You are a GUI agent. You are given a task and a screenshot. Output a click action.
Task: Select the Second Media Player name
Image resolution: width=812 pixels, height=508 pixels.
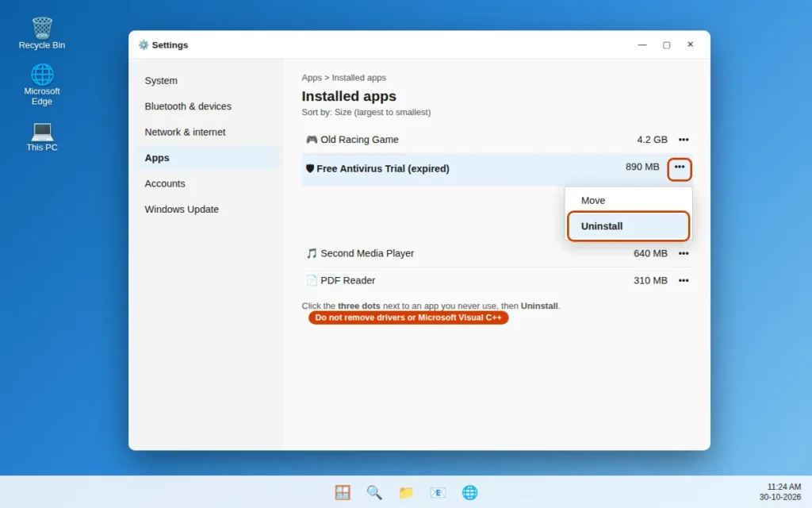click(367, 253)
